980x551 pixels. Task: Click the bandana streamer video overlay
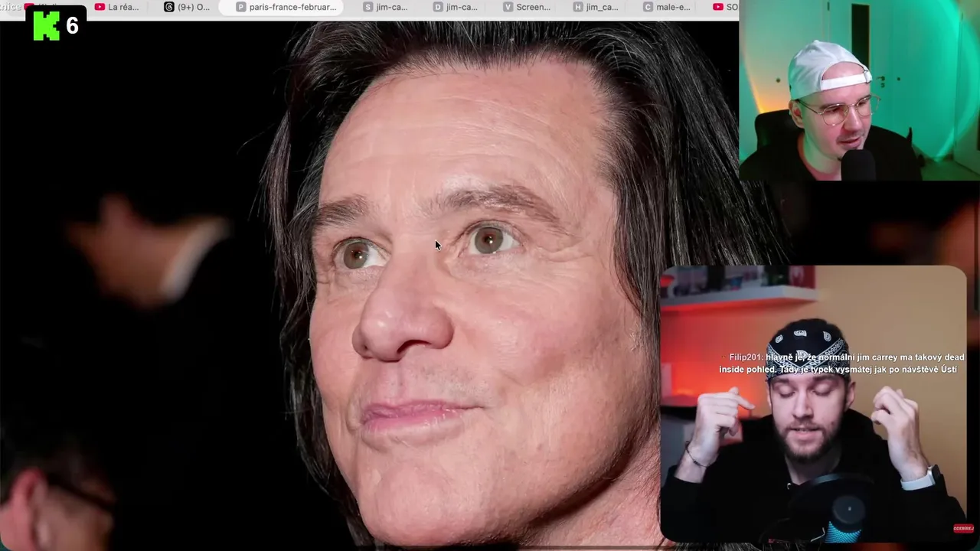(x=813, y=403)
